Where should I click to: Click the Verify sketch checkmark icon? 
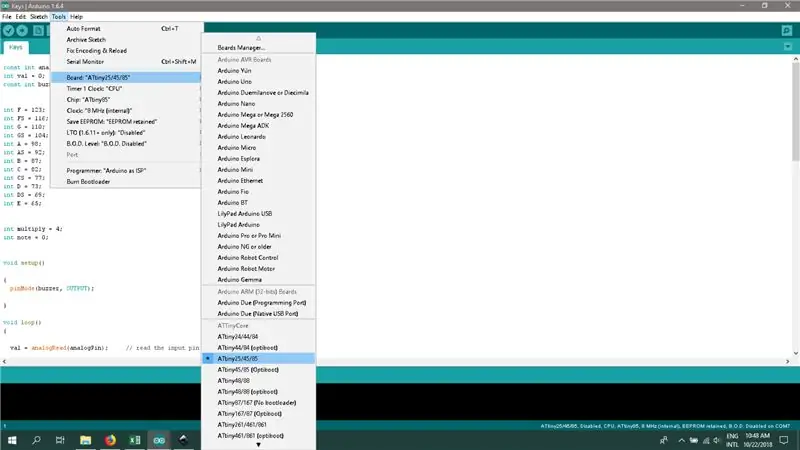pyautogui.click(x=8, y=31)
